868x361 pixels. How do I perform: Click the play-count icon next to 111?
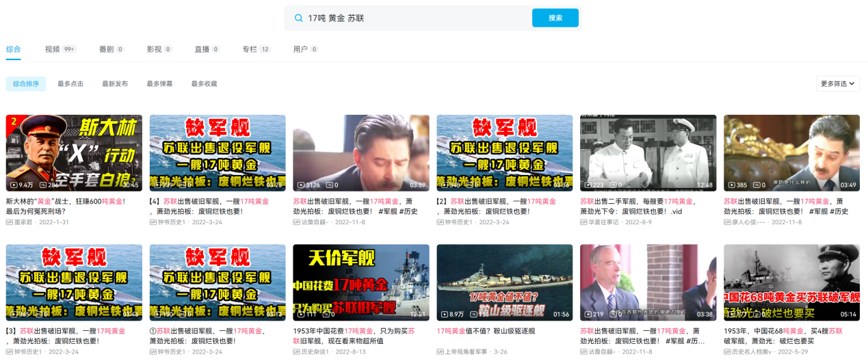[301, 315]
